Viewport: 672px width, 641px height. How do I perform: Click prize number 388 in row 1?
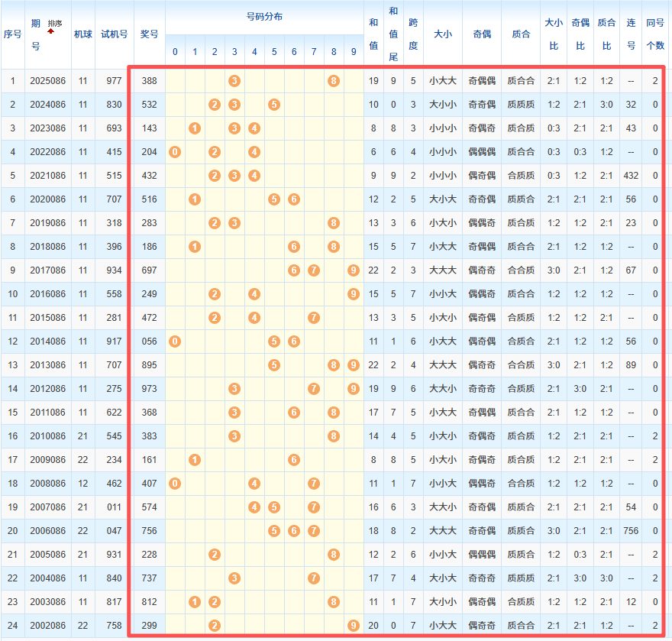149,81
